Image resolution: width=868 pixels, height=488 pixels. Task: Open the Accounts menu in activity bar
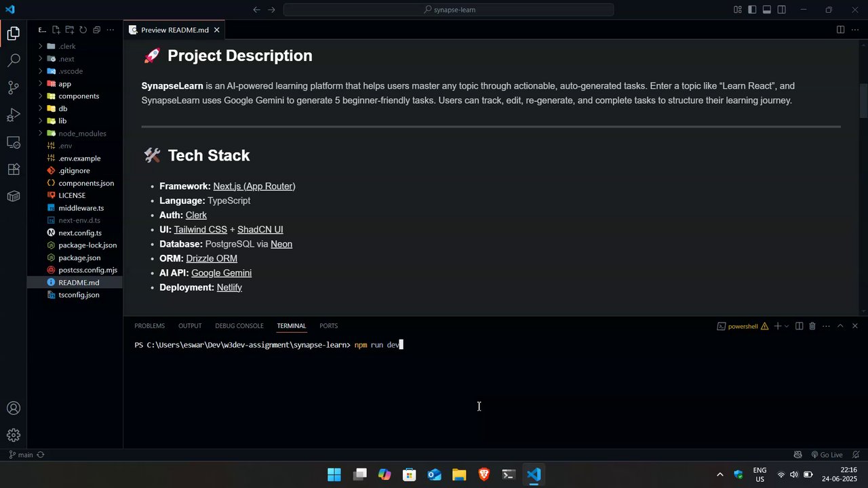[x=14, y=408]
